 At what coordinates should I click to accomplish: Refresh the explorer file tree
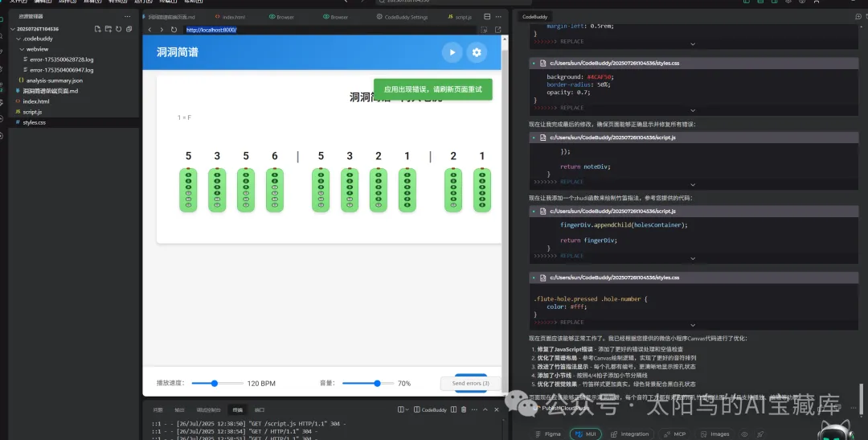(118, 29)
